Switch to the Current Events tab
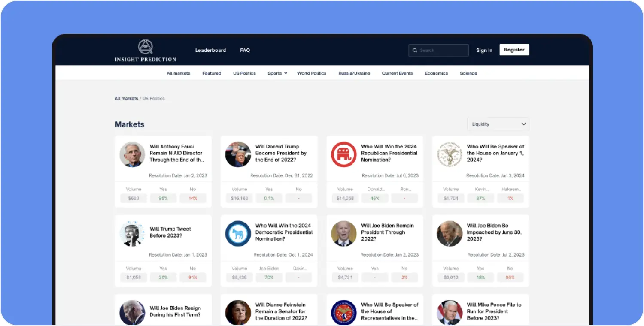Screen dimensions: 644x326 click(397, 73)
